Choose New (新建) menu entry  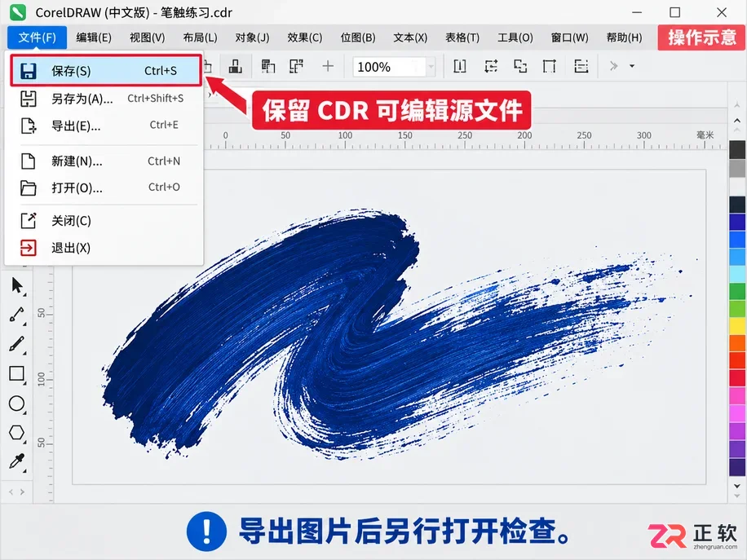[106, 161]
